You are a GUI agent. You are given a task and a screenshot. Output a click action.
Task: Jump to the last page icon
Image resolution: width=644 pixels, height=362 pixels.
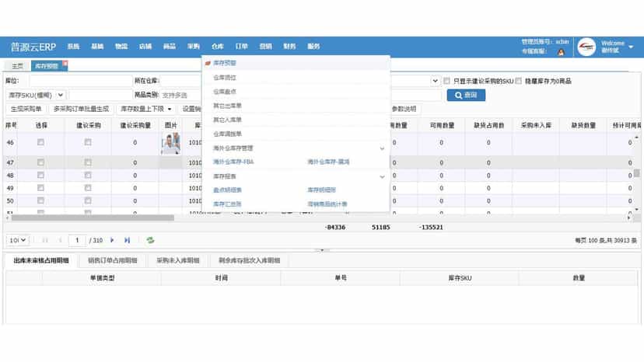tap(128, 240)
